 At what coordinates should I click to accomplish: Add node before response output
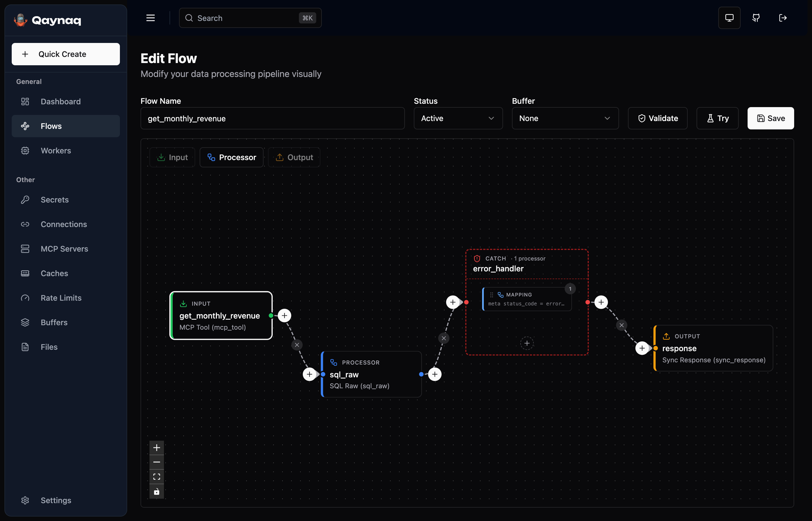(x=642, y=348)
